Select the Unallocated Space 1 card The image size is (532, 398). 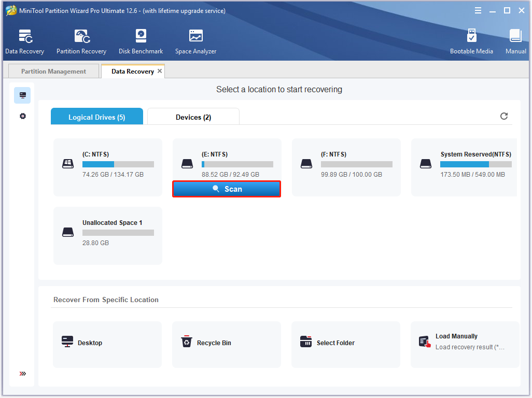pos(107,235)
